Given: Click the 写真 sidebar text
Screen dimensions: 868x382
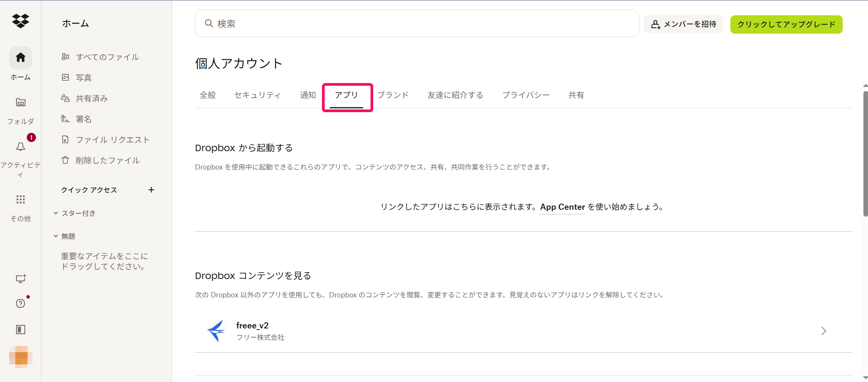Looking at the screenshot, I should click(x=84, y=78).
